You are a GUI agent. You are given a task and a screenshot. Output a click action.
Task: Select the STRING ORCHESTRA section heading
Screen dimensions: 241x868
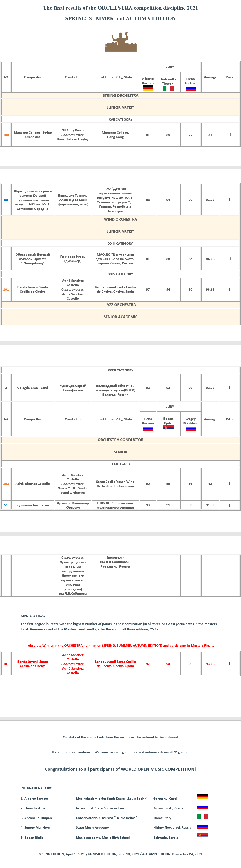click(x=120, y=96)
